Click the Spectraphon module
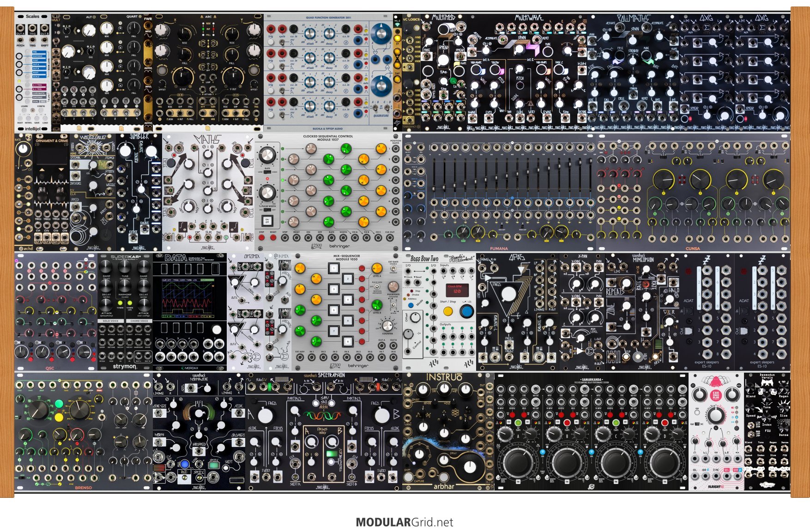This screenshot has height=532, width=810. 324,431
